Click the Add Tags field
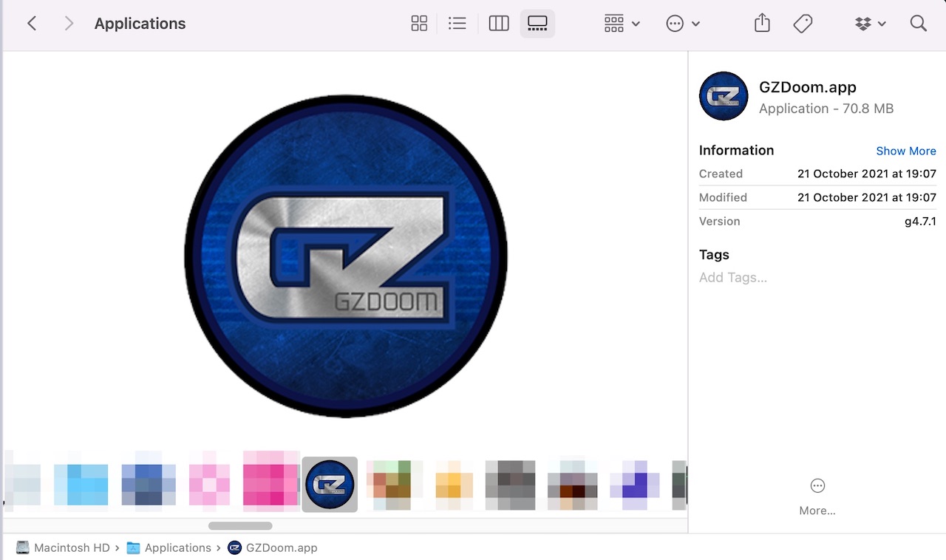The image size is (946, 560). (733, 278)
